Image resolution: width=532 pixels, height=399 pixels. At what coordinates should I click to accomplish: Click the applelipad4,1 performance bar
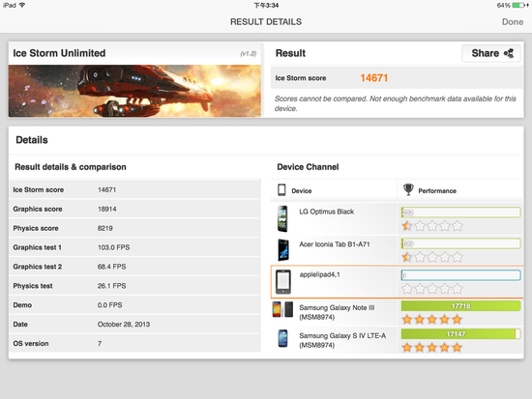(460, 275)
